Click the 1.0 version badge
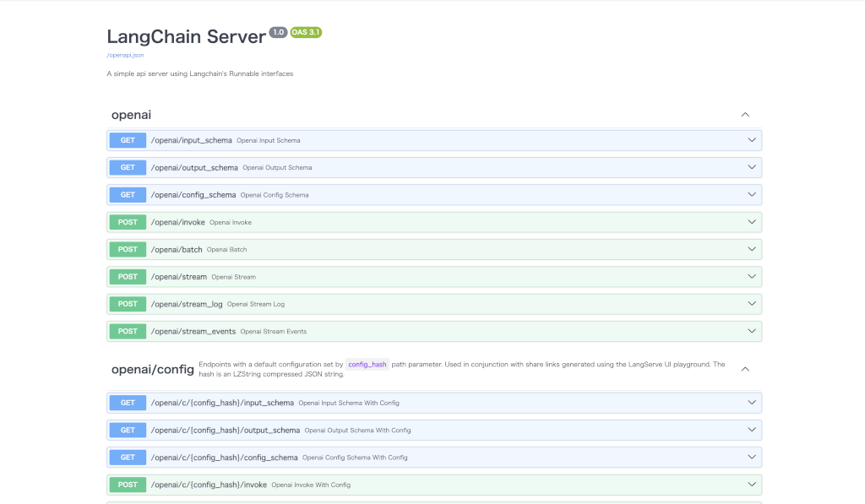The width and height of the screenshot is (865, 504). tap(278, 32)
